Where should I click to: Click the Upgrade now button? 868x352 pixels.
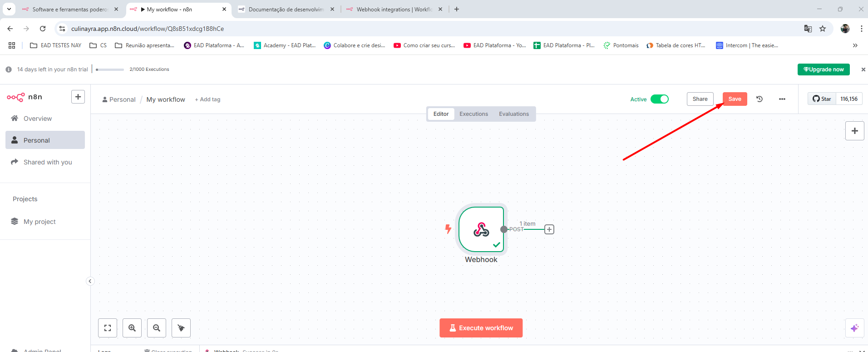pos(824,69)
